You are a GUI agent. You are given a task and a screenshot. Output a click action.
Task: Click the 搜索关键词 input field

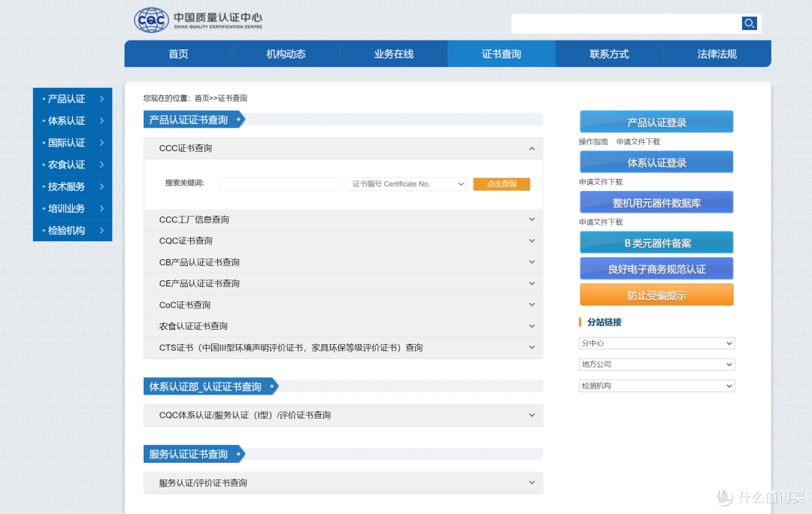coord(280,184)
